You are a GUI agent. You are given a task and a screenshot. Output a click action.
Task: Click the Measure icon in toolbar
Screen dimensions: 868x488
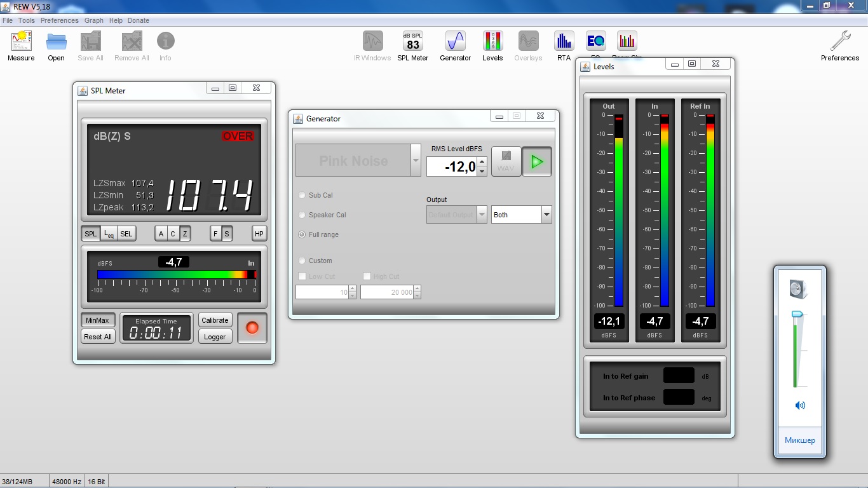tap(21, 42)
